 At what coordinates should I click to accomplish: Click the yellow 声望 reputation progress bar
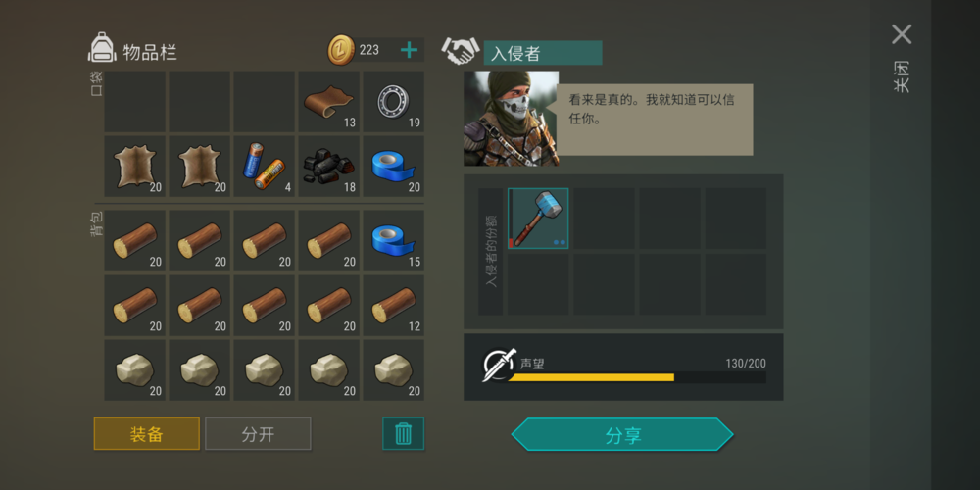[637, 377]
